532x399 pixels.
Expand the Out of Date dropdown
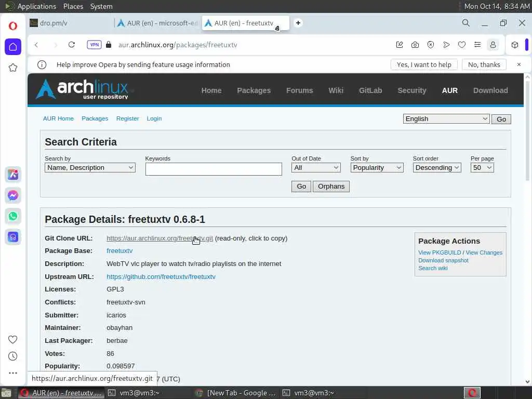click(x=316, y=168)
